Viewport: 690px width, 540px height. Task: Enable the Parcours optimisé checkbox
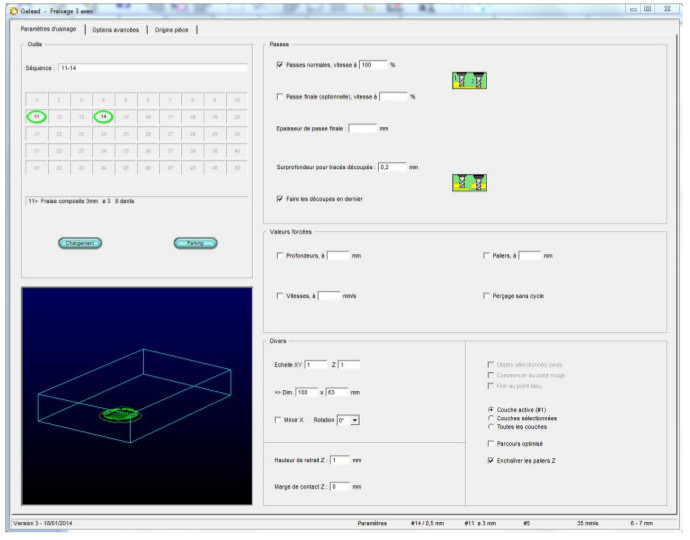click(x=489, y=443)
